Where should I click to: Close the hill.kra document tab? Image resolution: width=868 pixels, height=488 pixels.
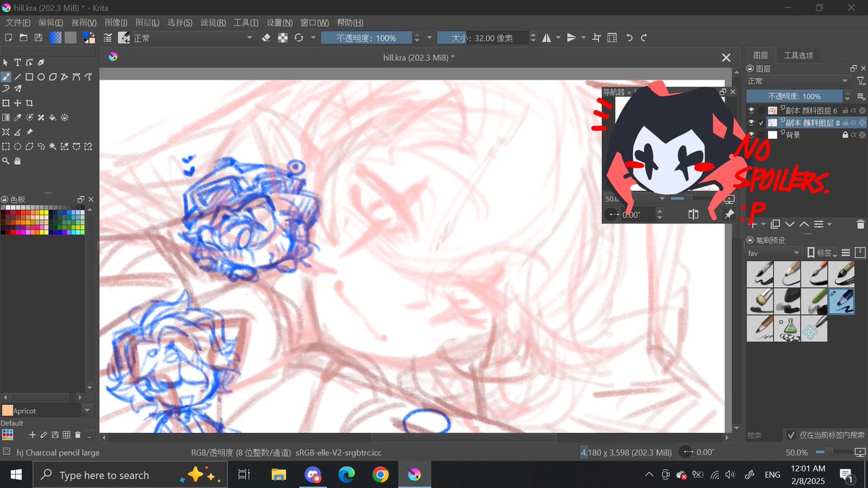(726, 58)
